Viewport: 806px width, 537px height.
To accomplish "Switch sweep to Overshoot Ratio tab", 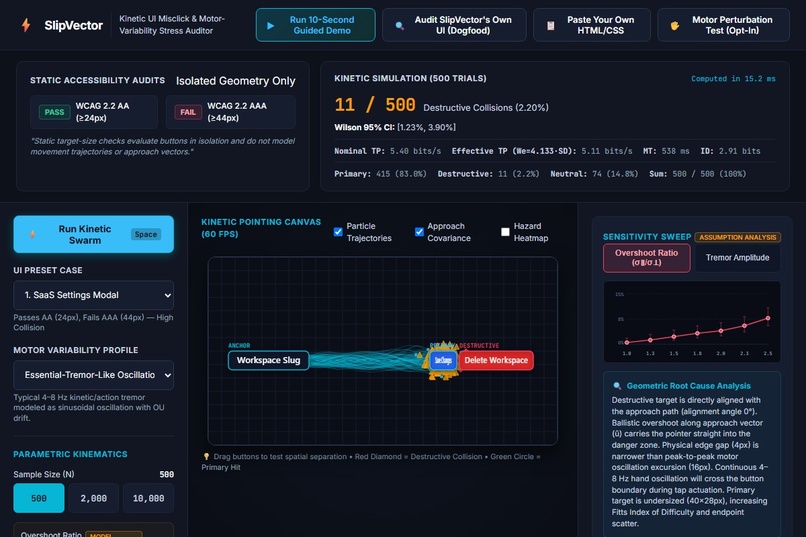I will 646,257.
